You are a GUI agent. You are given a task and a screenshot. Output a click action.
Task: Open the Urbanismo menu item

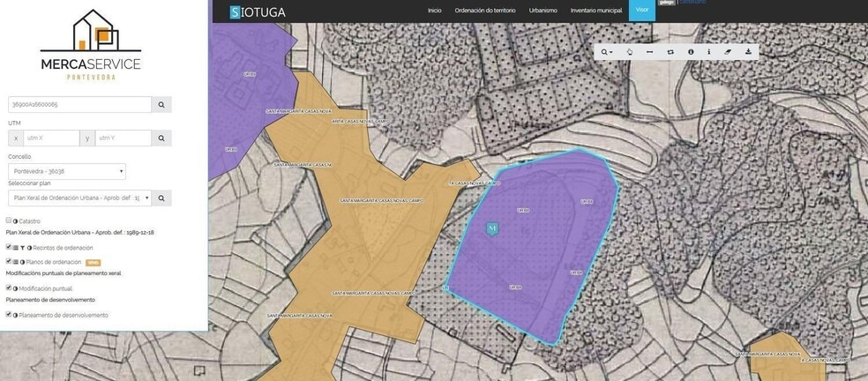[542, 11]
